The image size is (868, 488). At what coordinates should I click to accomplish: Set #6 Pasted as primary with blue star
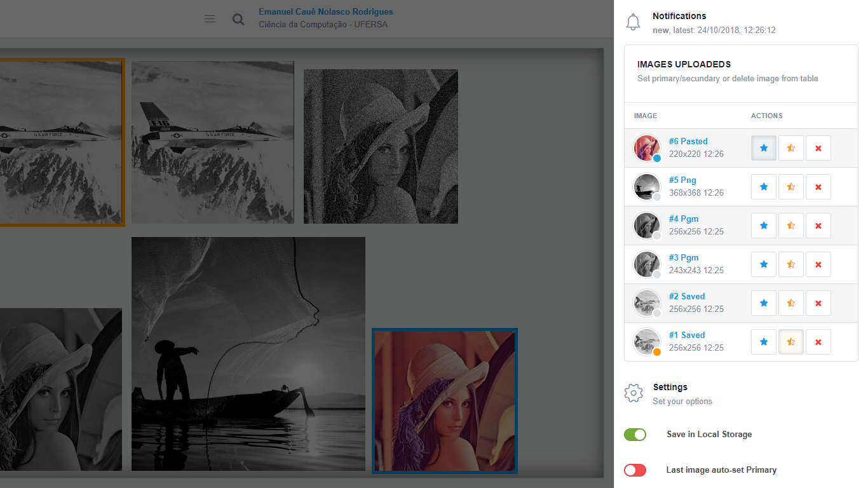click(x=764, y=148)
